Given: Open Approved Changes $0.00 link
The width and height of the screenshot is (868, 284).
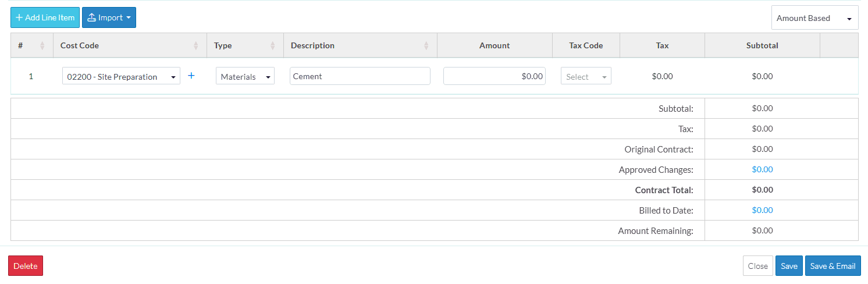Looking at the screenshot, I should [762, 169].
